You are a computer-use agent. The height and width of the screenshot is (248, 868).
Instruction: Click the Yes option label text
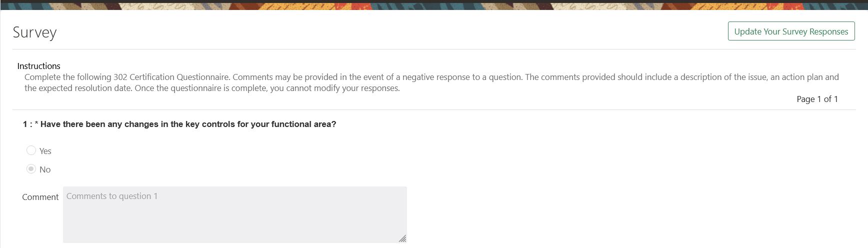coord(45,151)
